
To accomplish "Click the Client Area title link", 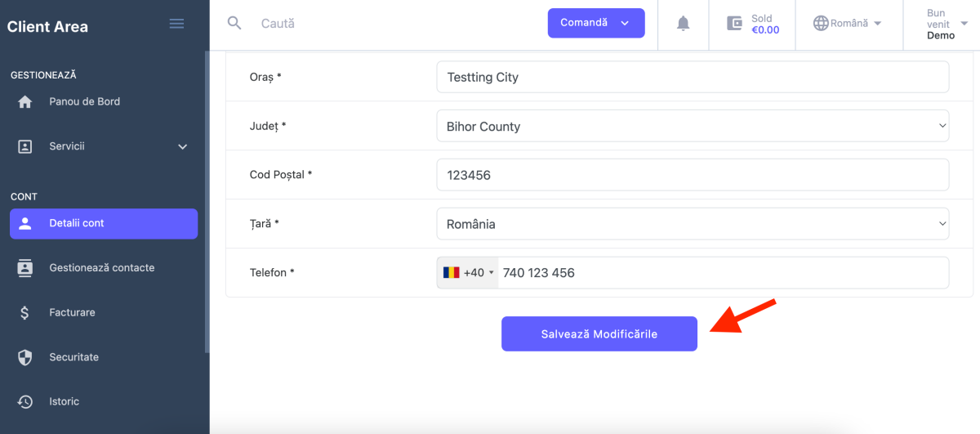I will 47,26.
